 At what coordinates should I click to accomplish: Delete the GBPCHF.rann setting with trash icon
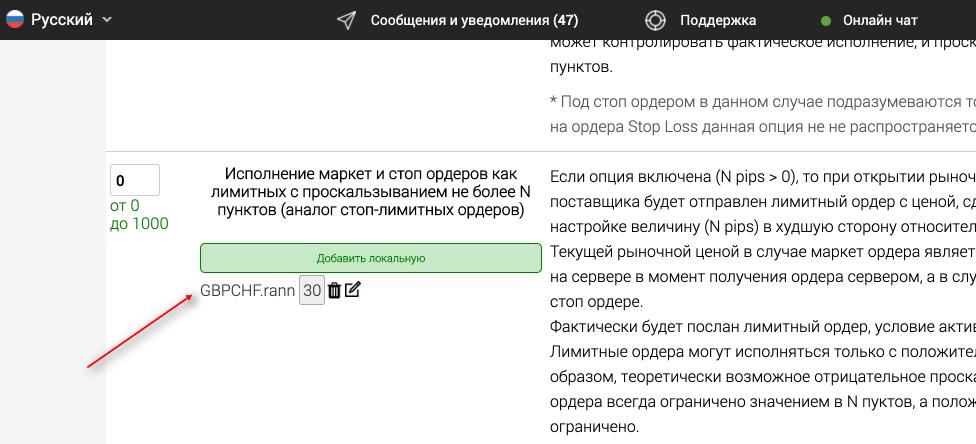coord(334,290)
